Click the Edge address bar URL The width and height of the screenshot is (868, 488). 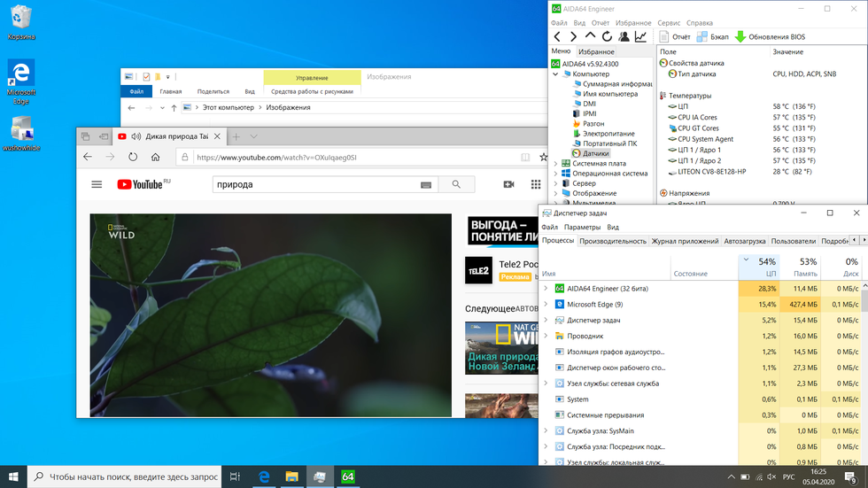click(x=276, y=158)
